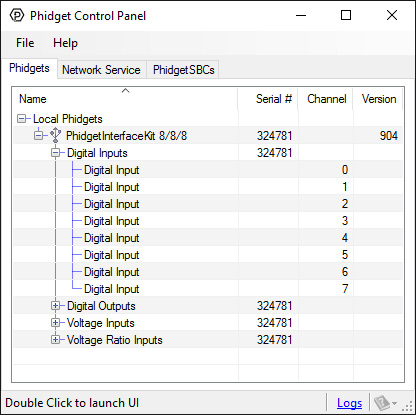
Task: Expand the Voltage Ratio Inputs group
Action: coord(56,340)
